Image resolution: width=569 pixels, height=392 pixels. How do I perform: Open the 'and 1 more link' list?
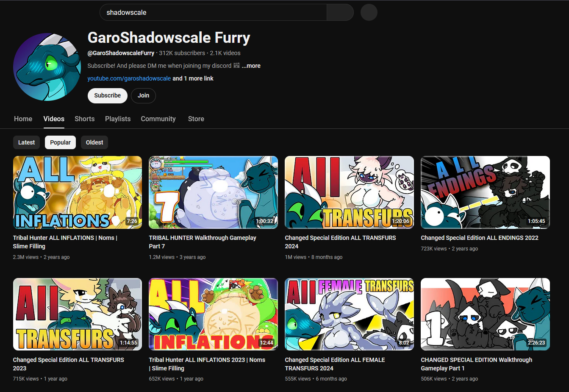coord(193,78)
